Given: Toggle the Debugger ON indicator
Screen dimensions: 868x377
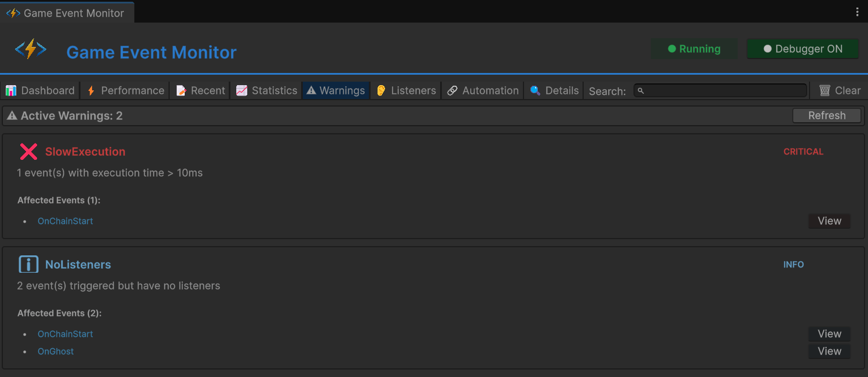Looking at the screenshot, I should [803, 49].
